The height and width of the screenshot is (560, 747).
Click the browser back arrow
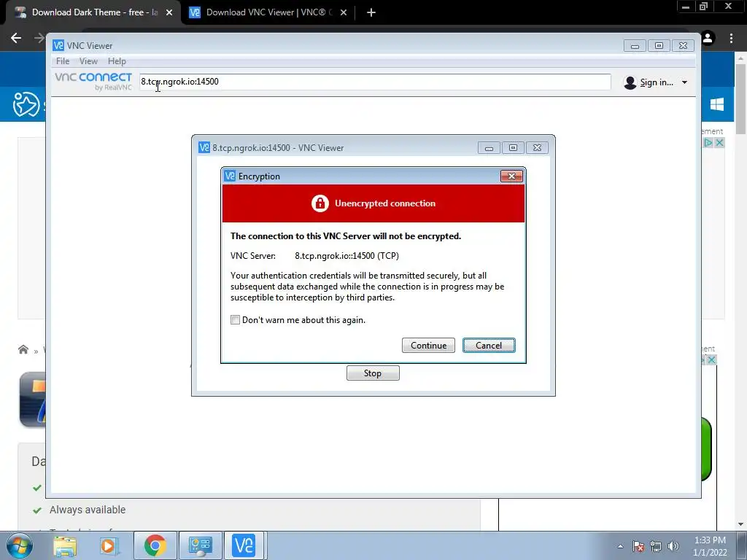[x=16, y=38]
